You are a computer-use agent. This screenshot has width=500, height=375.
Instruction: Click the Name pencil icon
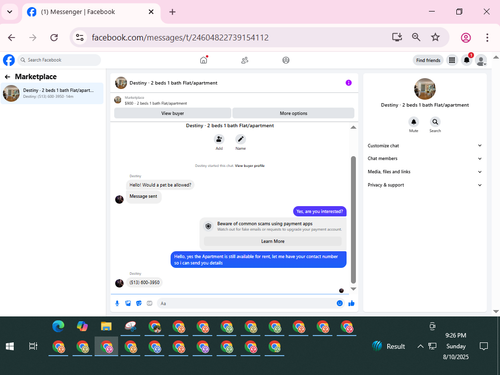pyautogui.click(x=241, y=139)
